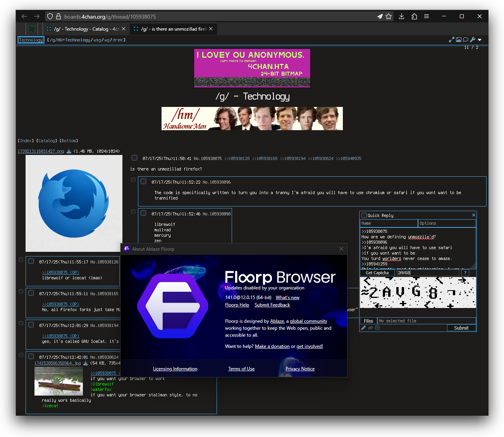Click the paper plane icon in address bar
This screenshot has height=437, width=504.
pos(380,16)
